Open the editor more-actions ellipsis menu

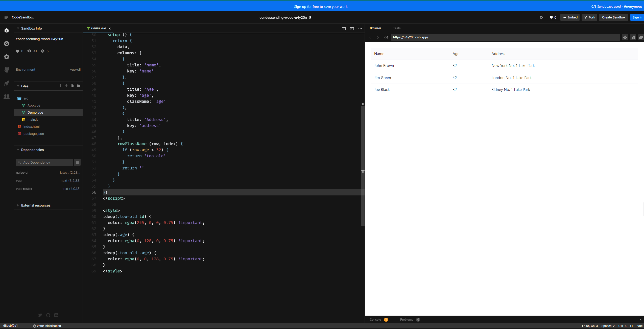pos(360,29)
